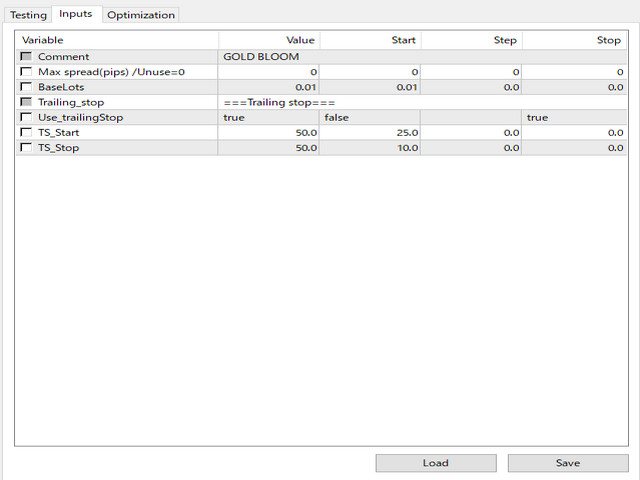Select the Max spread Value cell

pos(269,72)
